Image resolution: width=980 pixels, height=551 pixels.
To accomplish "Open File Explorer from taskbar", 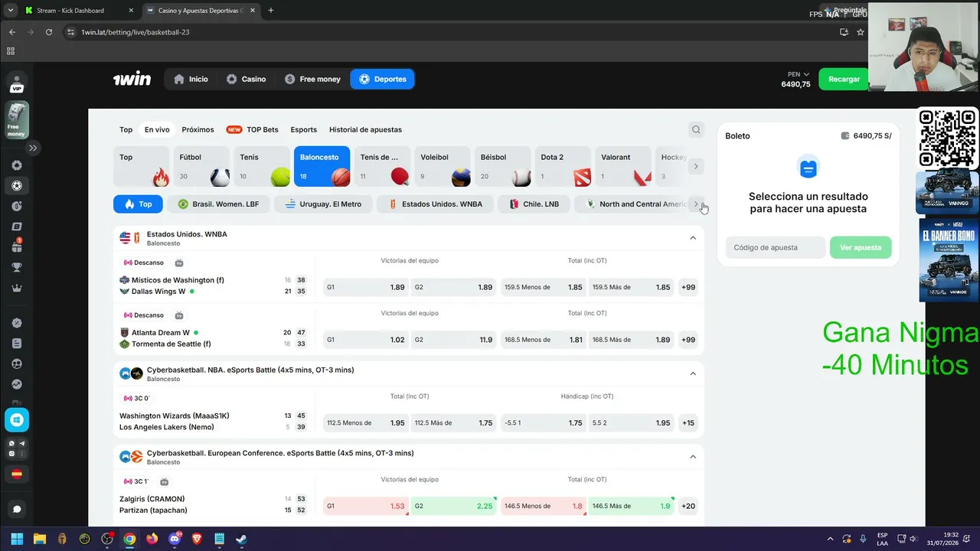I will (x=40, y=539).
